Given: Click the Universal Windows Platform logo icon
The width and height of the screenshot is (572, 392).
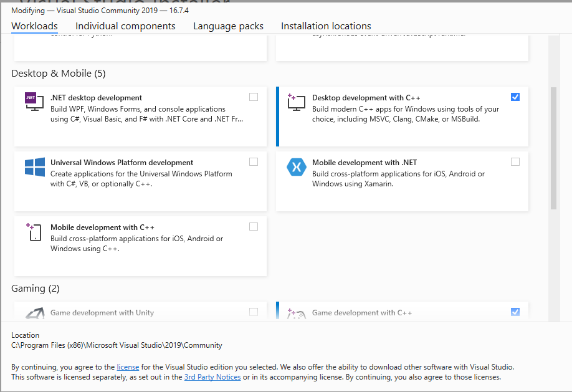Looking at the screenshot, I should click(35, 167).
